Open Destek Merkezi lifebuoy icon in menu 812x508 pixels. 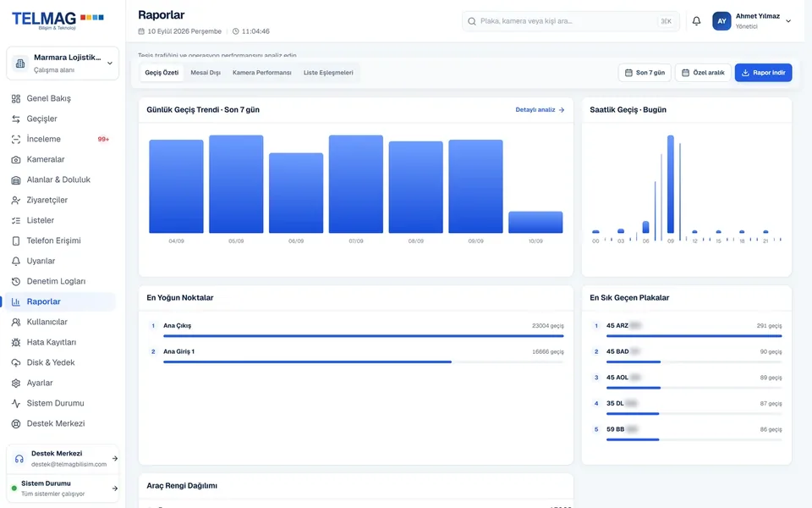point(16,423)
